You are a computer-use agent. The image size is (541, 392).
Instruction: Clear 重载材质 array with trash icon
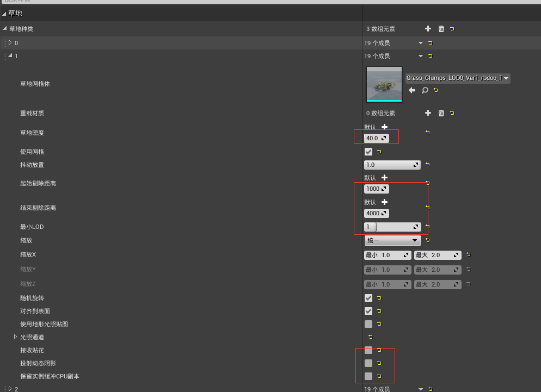[x=441, y=113]
